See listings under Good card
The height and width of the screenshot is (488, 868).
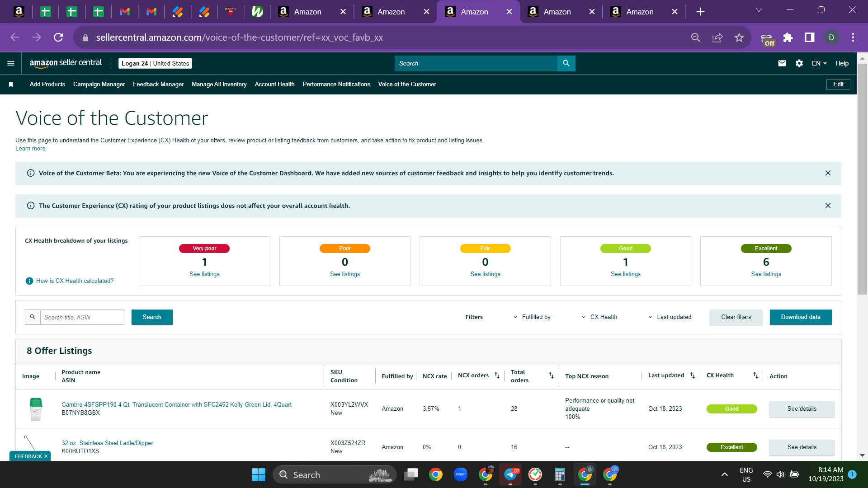tap(626, 274)
